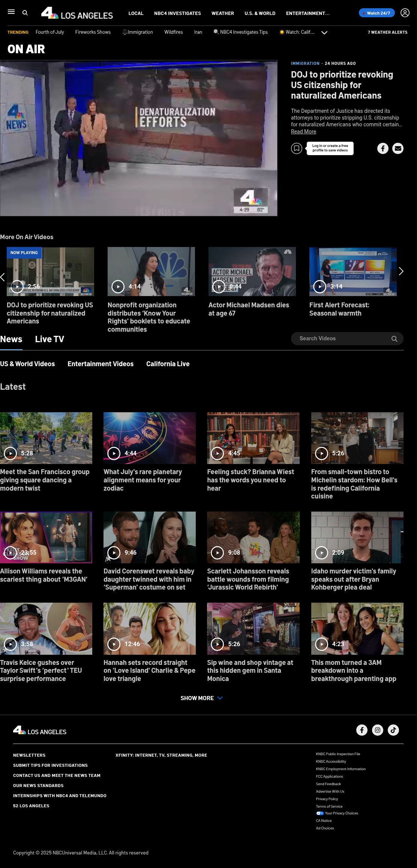Open NBC4 Investigates Tips trending link
The image size is (417, 868).
click(x=240, y=32)
